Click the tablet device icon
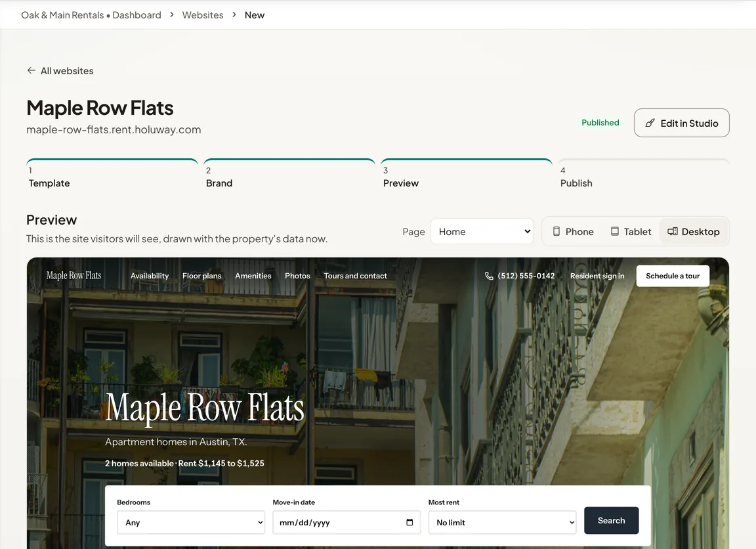Viewport: 756px width, 549px height. [x=615, y=232]
